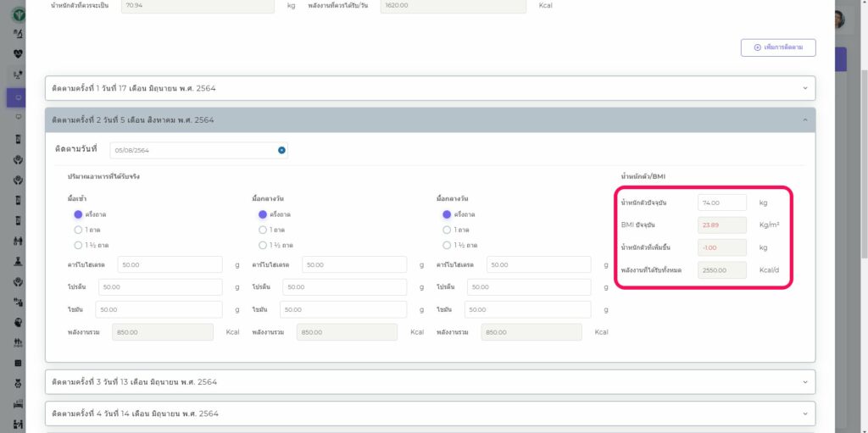
Task: Click the น้ำหนักตัวปัจจุบัน field showing 74.00
Action: point(721,203)
